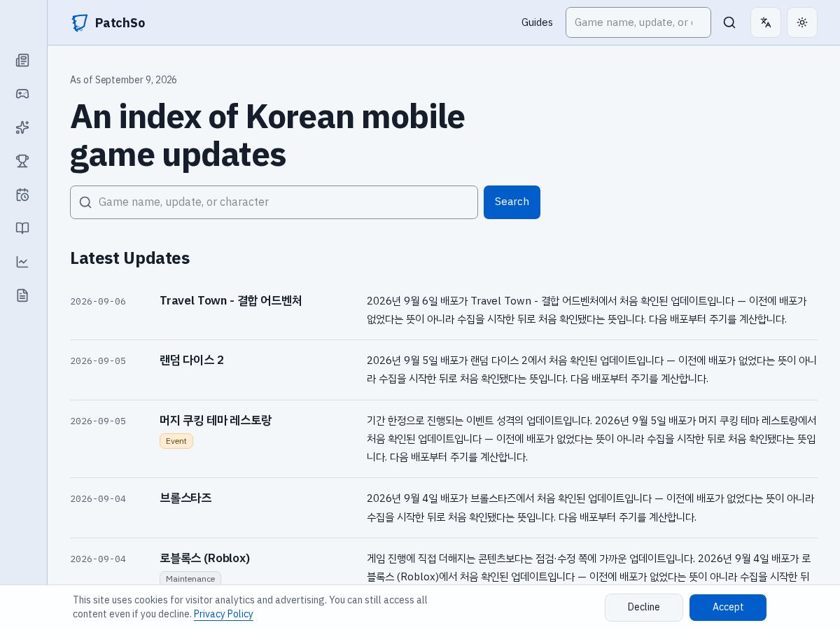Click the 2026-09-06 date text

pos(98,302)
